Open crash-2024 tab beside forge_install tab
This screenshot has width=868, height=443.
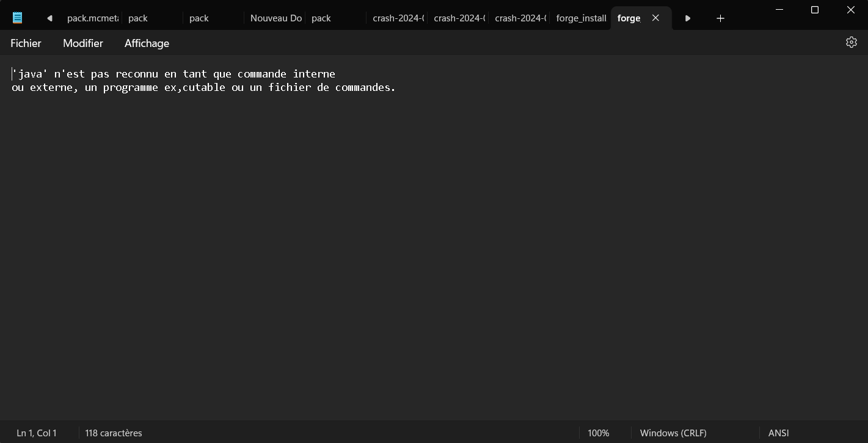tap(520, 18)
